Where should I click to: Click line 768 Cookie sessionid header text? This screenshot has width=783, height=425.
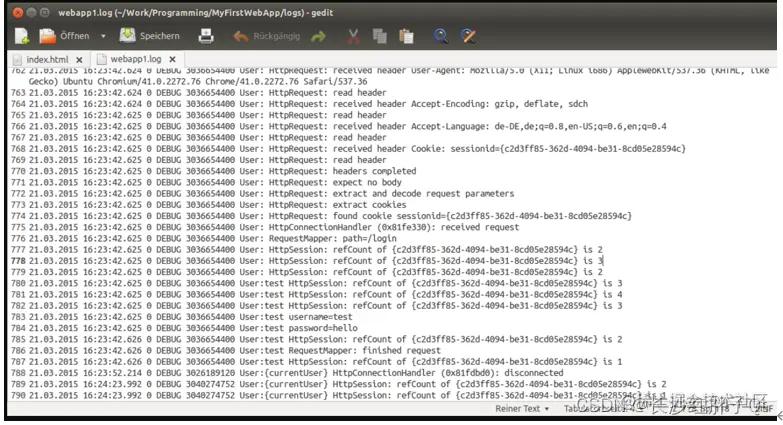point(548,149)
